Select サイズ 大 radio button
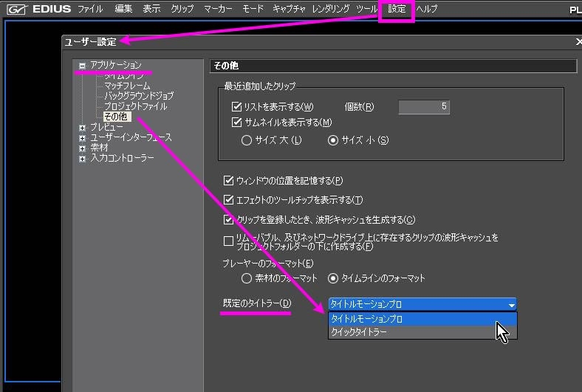 pos(247,140)
